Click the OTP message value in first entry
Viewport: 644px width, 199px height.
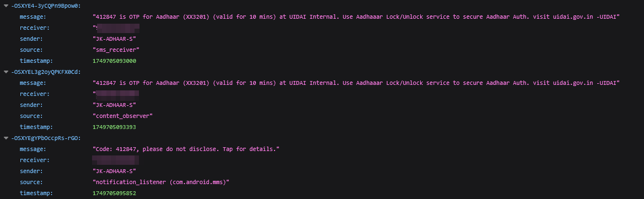356,17
